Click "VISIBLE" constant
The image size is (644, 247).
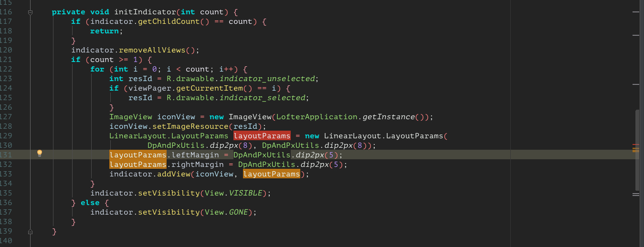(245, 193)
